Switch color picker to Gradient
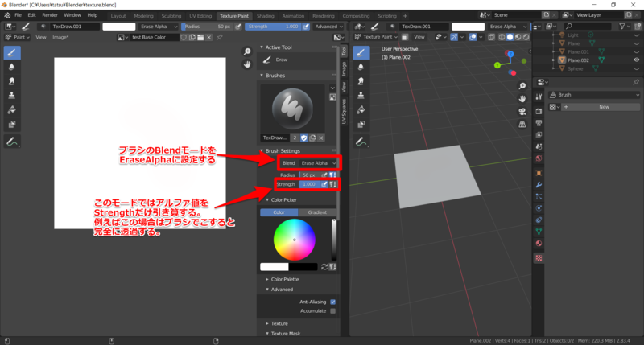 point(317,212)
